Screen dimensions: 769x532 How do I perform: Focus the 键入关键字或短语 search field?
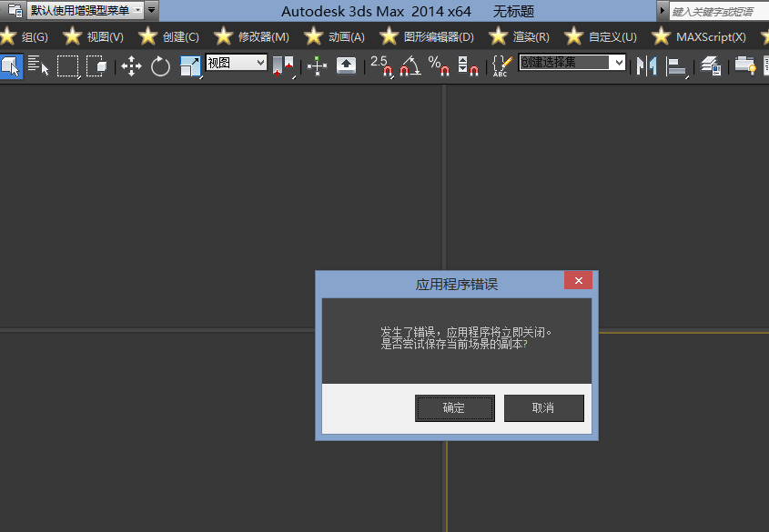click(x=719, y=11)
